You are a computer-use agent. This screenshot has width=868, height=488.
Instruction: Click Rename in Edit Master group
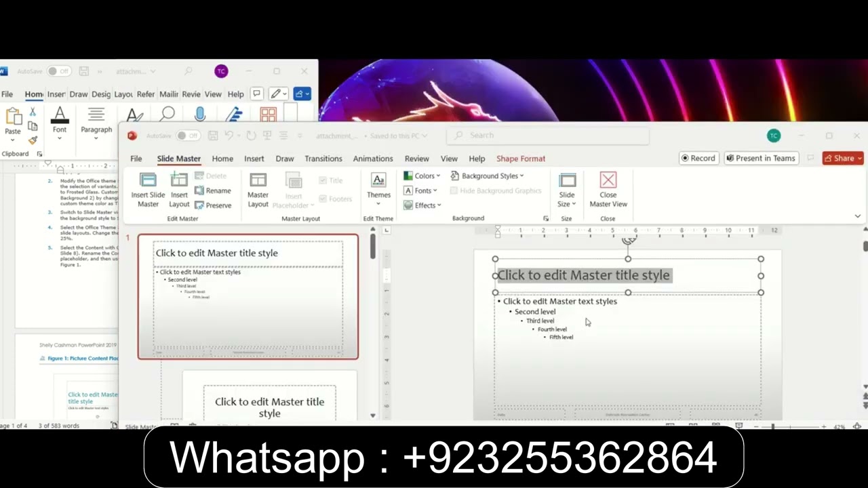click(212, 190)
